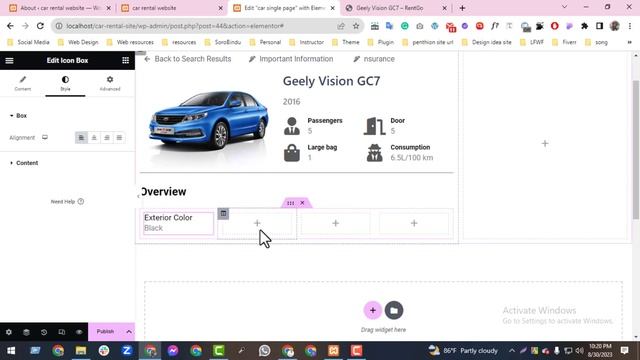
Task: Open the Plugin bookmarks folder
Action: click(381, 42)
